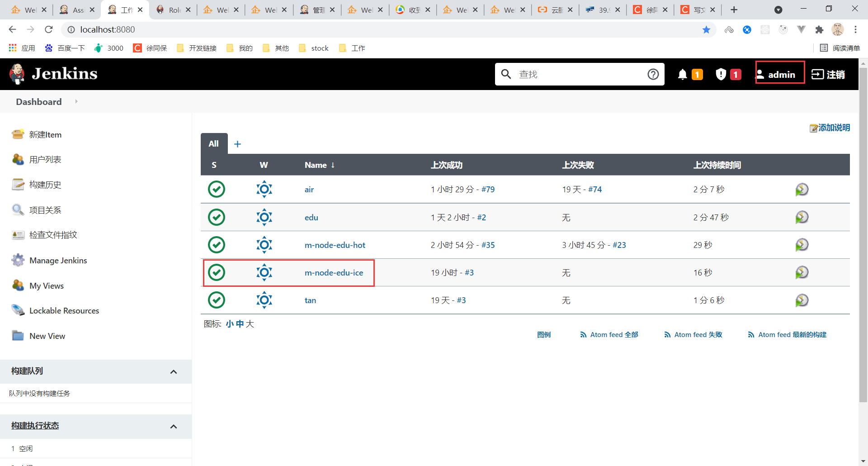The height and width of the screenshot is (466, 868).
Task: Switch to the All view tab
Action: coord(213,143)
